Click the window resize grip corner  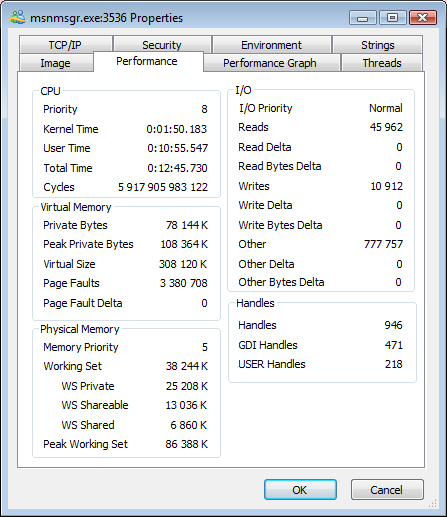pyautogui.click(x=433, y=503)
